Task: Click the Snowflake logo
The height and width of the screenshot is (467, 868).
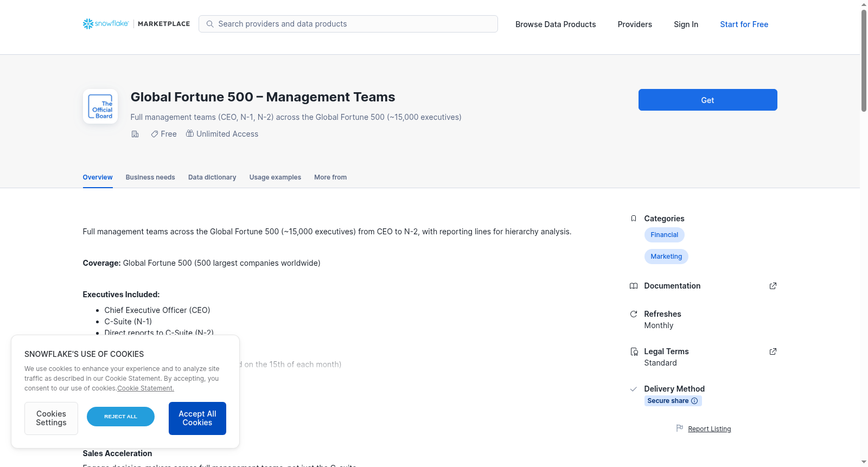Action: 106,24
